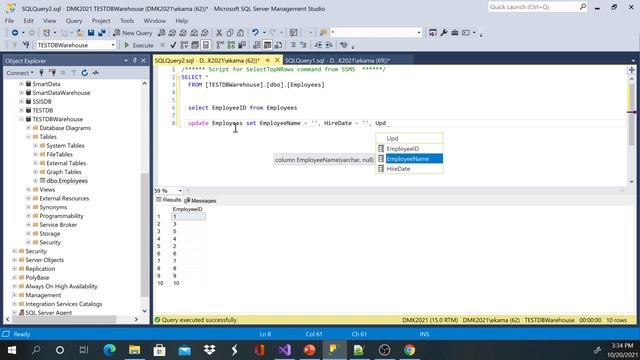Open the Window menu
This screenshot has height=360, width=640.
click(x=155, y=20)
